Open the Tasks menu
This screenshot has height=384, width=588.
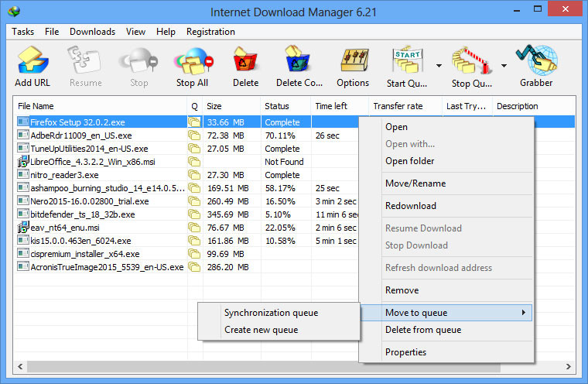pyautogui.click(x=23, y=32)
